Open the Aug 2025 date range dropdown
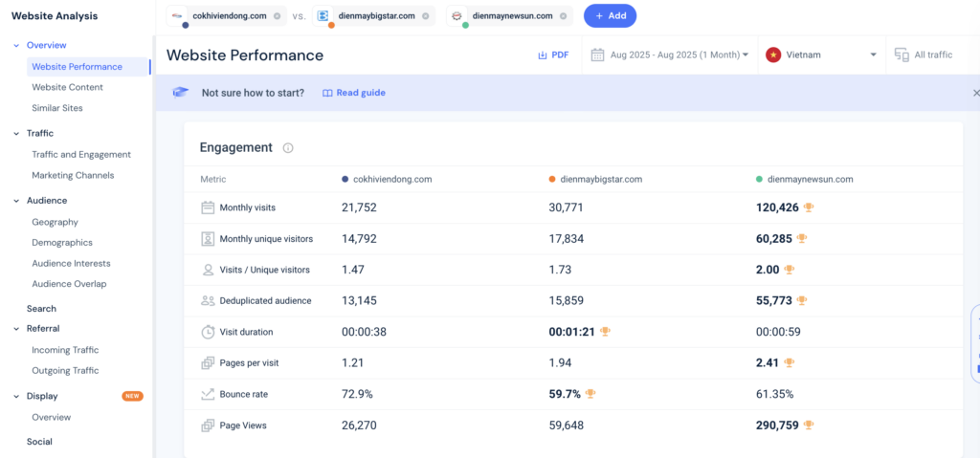980x458 pixels. pos(670,55)
